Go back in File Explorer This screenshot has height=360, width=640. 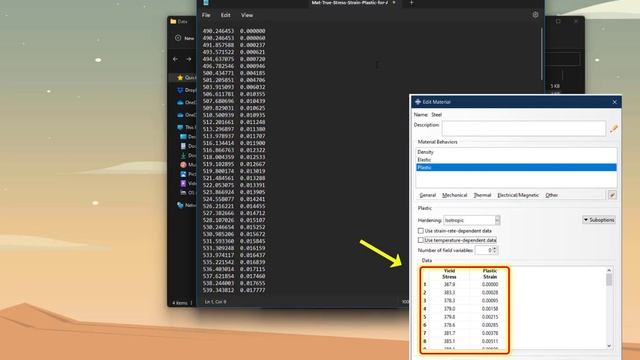click(176, 59)
